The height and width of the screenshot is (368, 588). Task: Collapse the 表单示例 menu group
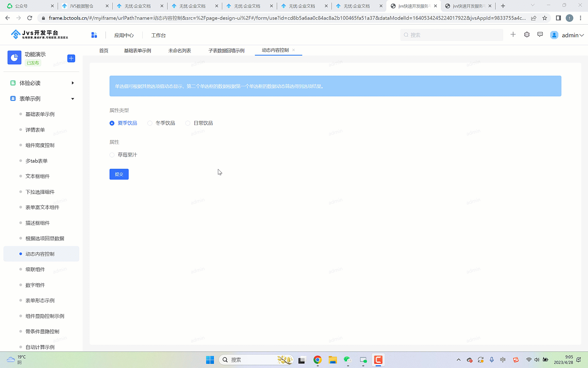tap(41, 99)
